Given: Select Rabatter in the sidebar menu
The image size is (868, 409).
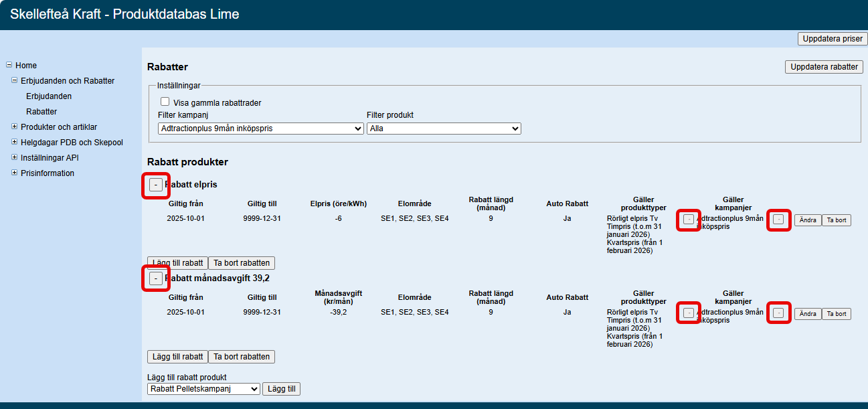Looking at the screenshot, I should [41, 112].
